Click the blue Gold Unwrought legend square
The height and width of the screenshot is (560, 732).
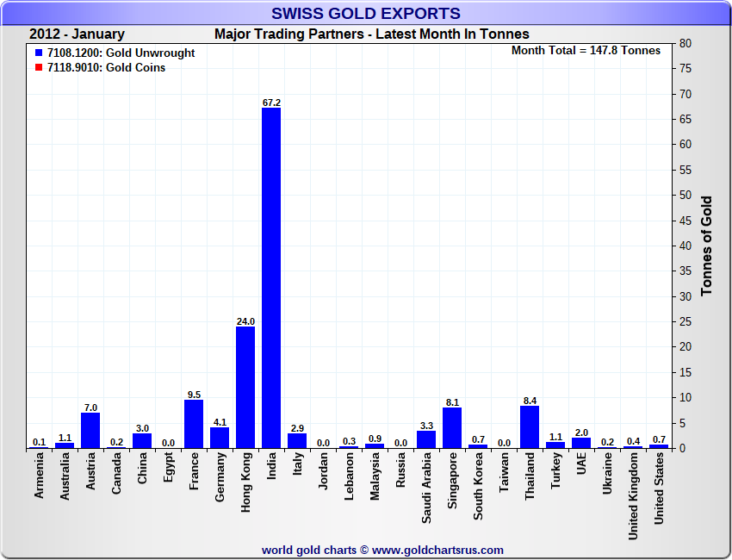39,53
